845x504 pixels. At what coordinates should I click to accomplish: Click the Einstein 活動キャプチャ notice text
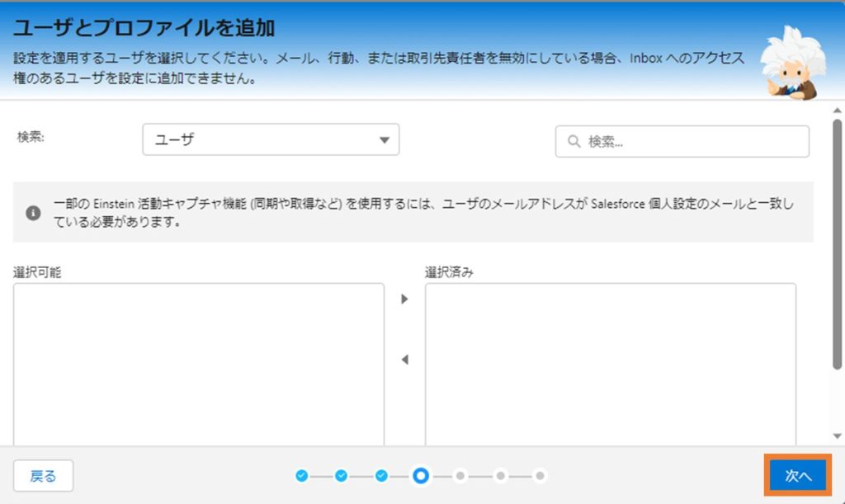pos(423,212)
